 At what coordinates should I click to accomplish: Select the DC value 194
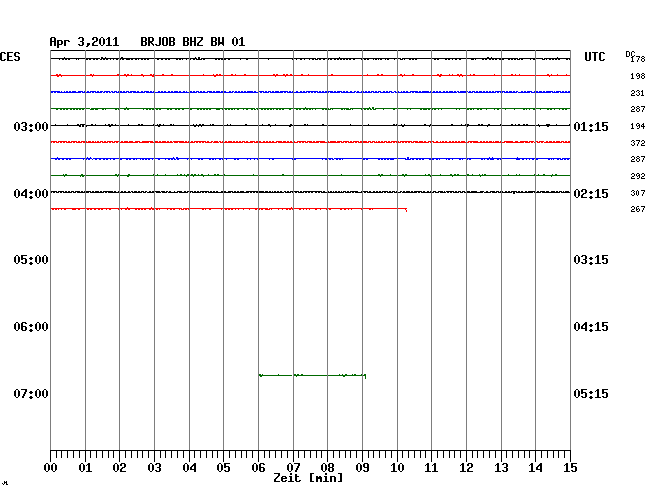[x=638, y=126]
